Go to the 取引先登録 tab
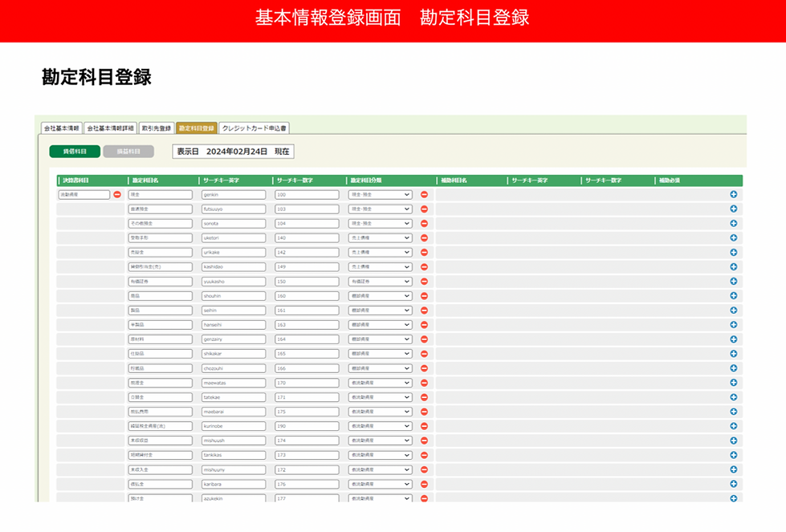The width and height of the screenshot is (786, 532). pyautogui.click(x=157, y=128)
